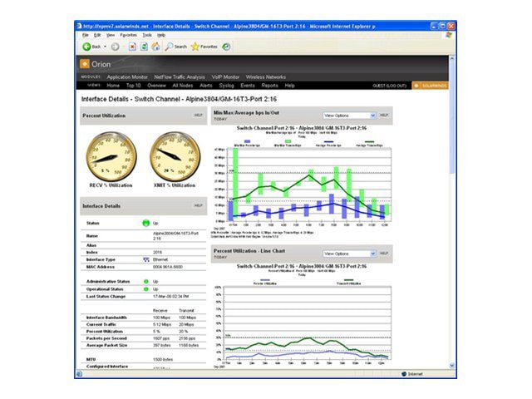The height and width of the screenshot is (399, 532).
Task: Click HELP in Percent Utilization Line Chart panel
Action: (384, 253)
